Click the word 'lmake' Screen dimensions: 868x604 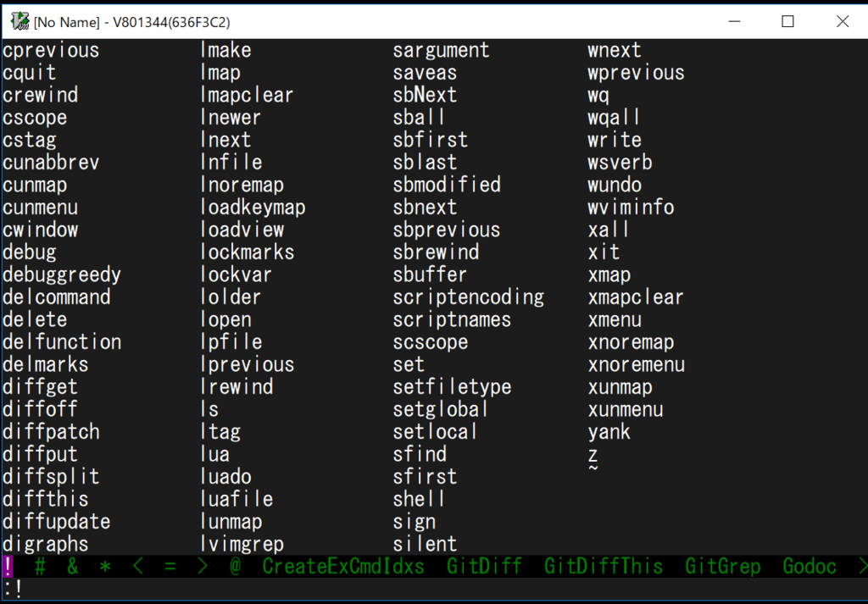pyautogui.click(x=226, y=51)
